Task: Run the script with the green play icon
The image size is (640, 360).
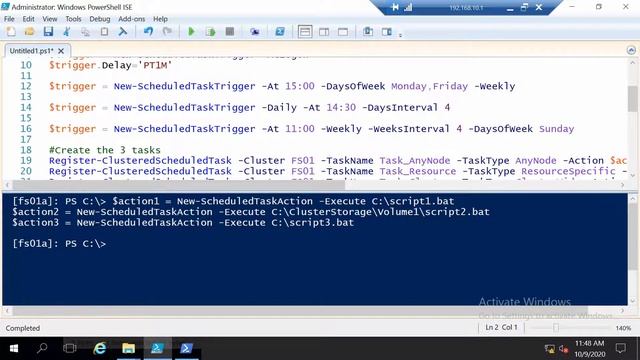Action: click(x=191, y=31)
